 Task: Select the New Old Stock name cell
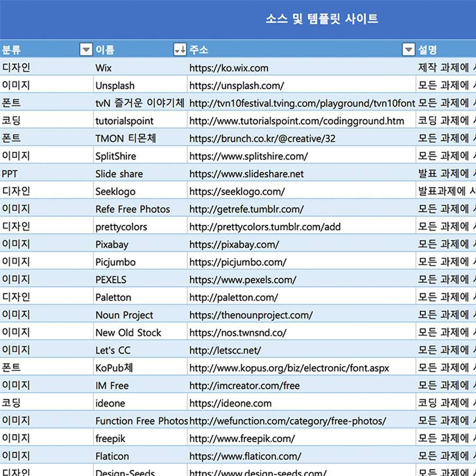[x=140, y=332]
